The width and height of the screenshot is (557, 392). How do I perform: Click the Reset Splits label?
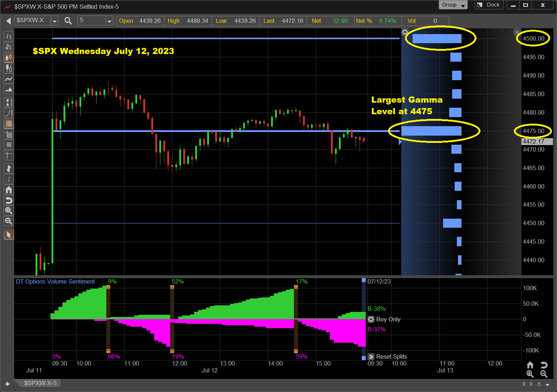(x=392, y=356)
